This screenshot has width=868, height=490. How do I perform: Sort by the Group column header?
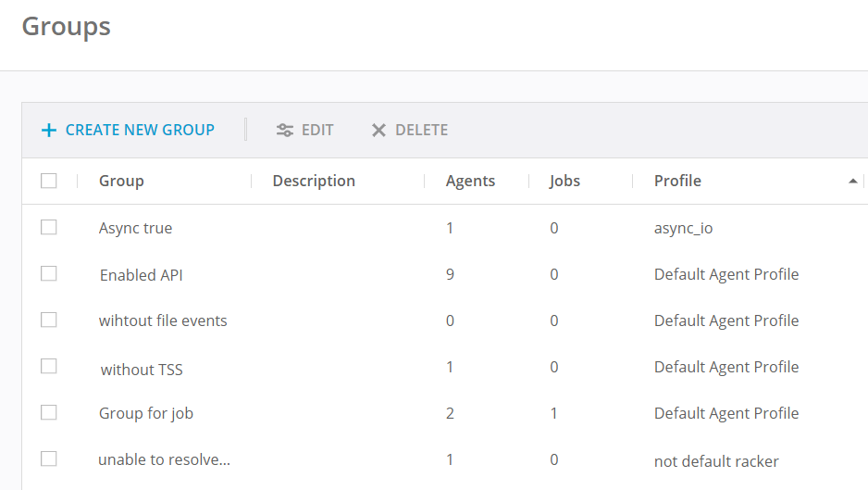[x=121, y=181]
